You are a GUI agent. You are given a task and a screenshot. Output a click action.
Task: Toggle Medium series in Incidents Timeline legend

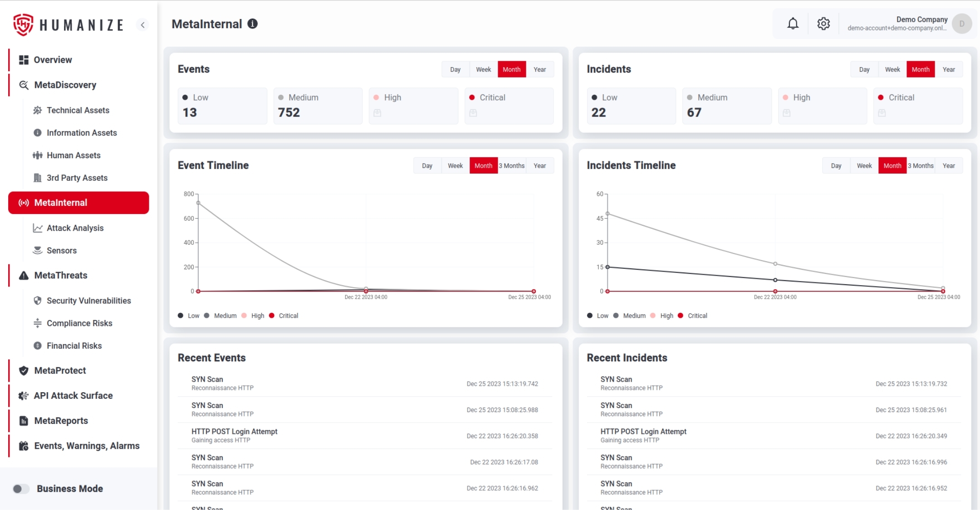pos(629,316)
